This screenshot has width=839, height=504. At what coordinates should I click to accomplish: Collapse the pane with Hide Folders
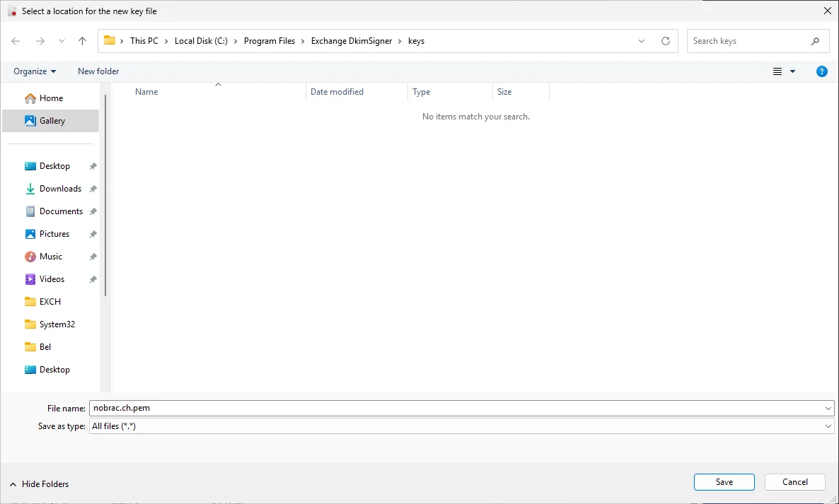40,484
